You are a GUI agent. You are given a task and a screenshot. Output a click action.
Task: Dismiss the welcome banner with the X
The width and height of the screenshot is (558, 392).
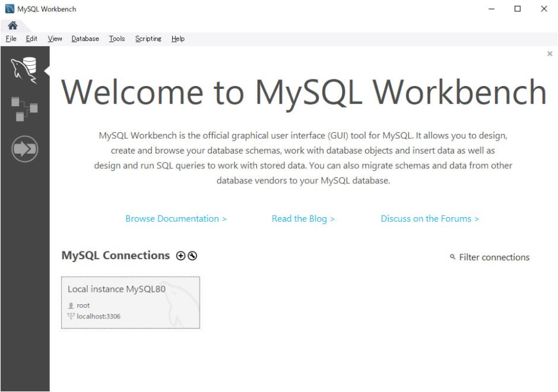(x=550, y=53)
